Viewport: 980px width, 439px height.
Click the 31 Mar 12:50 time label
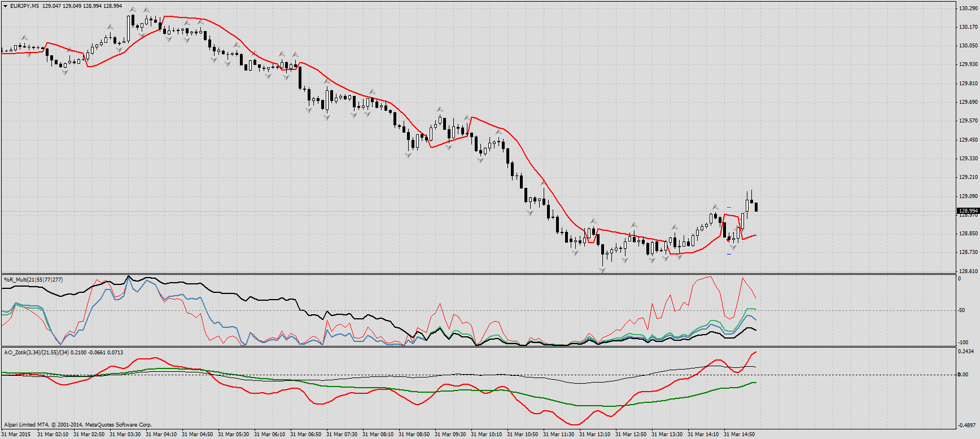[x=631, y=434]
